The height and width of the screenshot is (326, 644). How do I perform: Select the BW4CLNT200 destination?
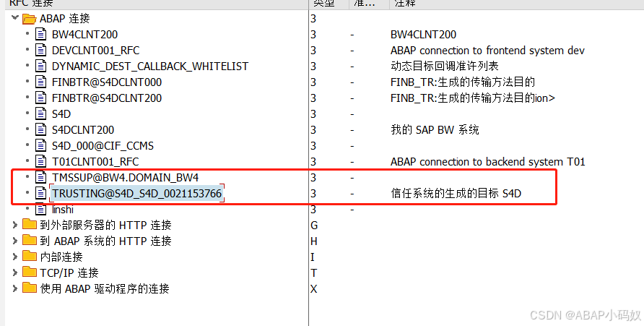point(84,35)
